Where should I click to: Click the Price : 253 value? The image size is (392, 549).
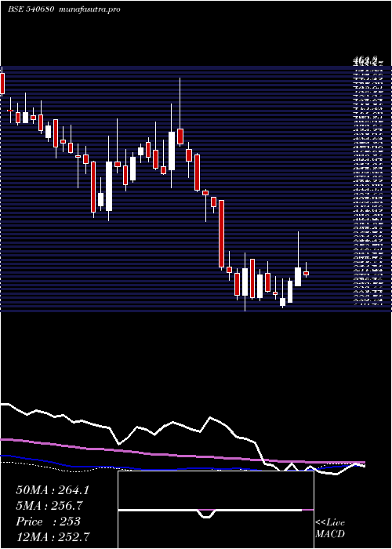(x=49, y=522)
